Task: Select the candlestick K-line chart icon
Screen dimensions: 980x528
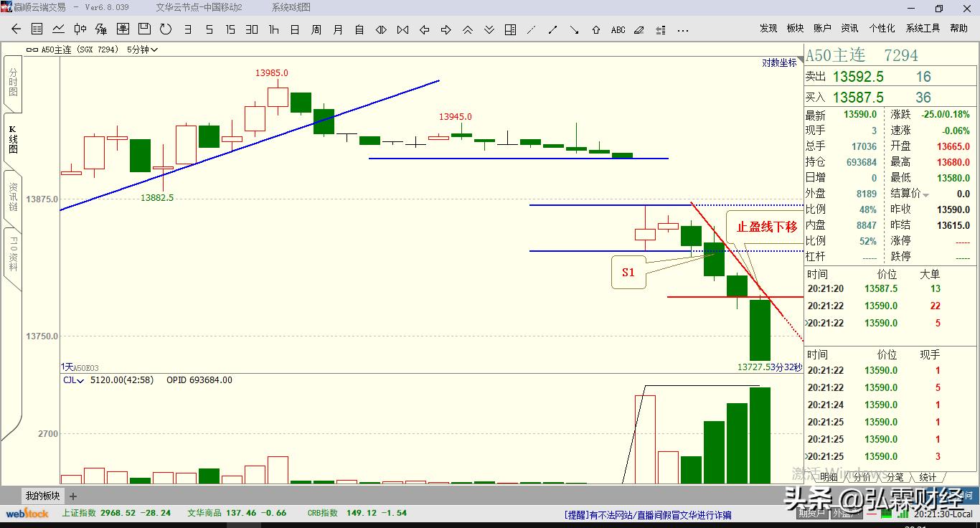Action: [x=80, y=29]
